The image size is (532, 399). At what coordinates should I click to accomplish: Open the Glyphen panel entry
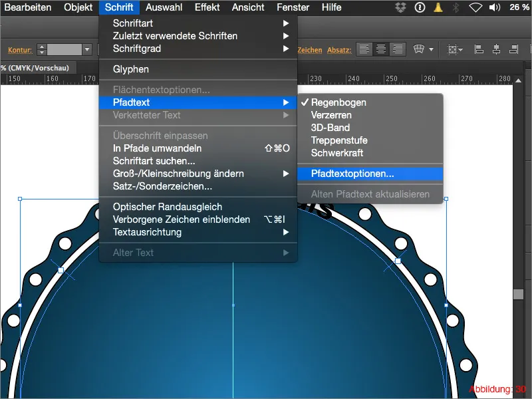click(198, 69)
